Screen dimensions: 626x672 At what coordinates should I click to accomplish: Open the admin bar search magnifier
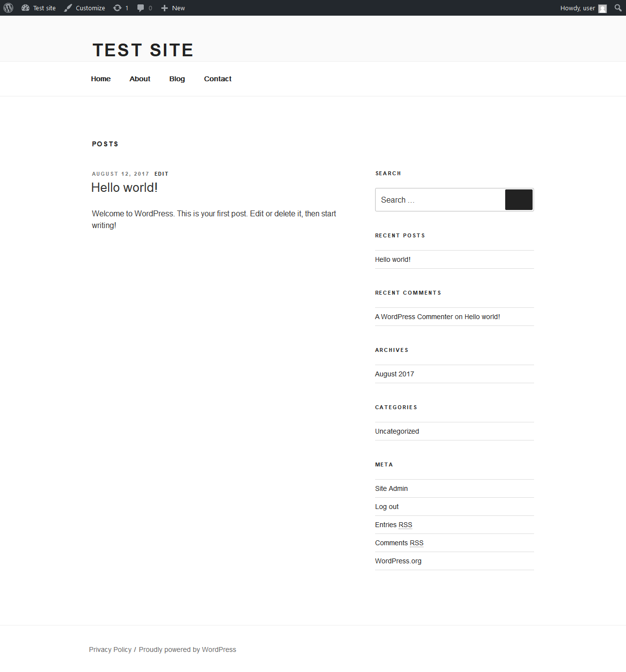(x=618, y=8)
